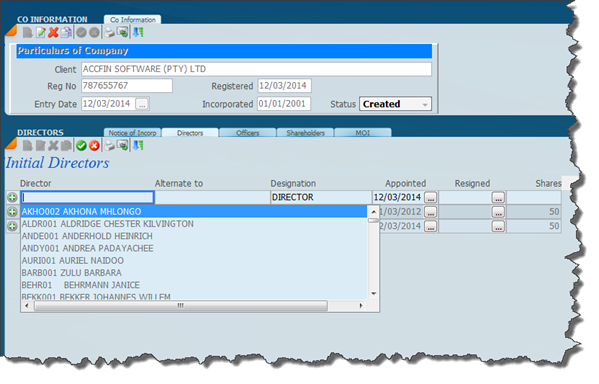Click the print preview icon in Directors toolbar
The width and height of the screenshot is (599, 384).
[x=122, y=146]
